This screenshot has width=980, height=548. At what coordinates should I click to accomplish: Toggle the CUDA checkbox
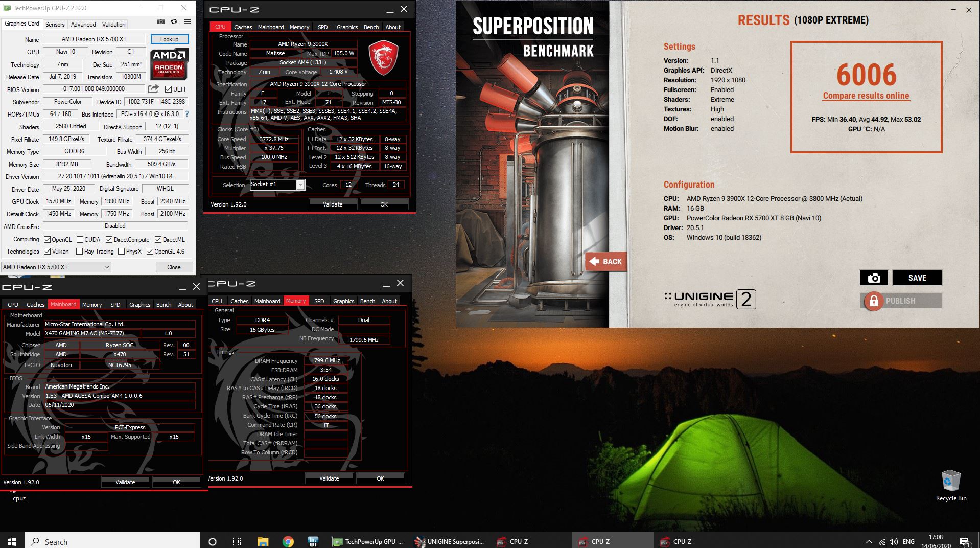pyautogui.click(x=80, y=239)
